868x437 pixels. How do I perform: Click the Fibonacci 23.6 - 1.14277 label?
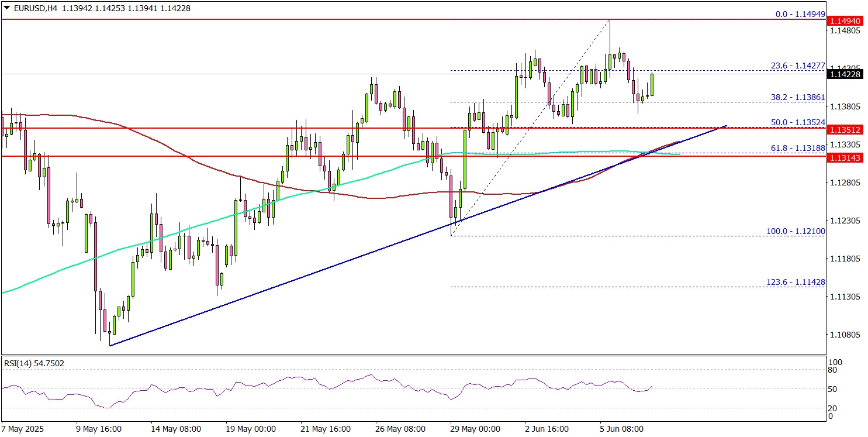click(796, 66)
